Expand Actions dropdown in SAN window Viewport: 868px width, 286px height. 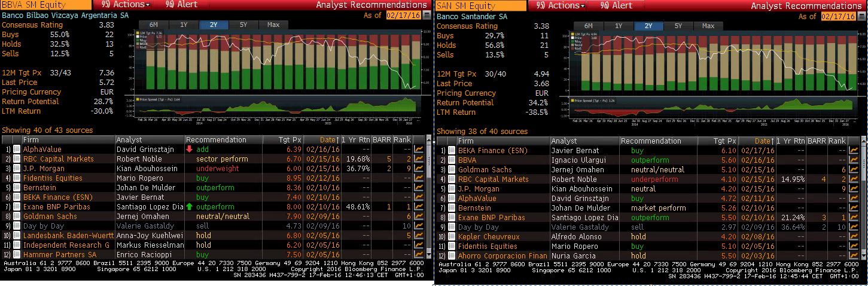point(561,5)
